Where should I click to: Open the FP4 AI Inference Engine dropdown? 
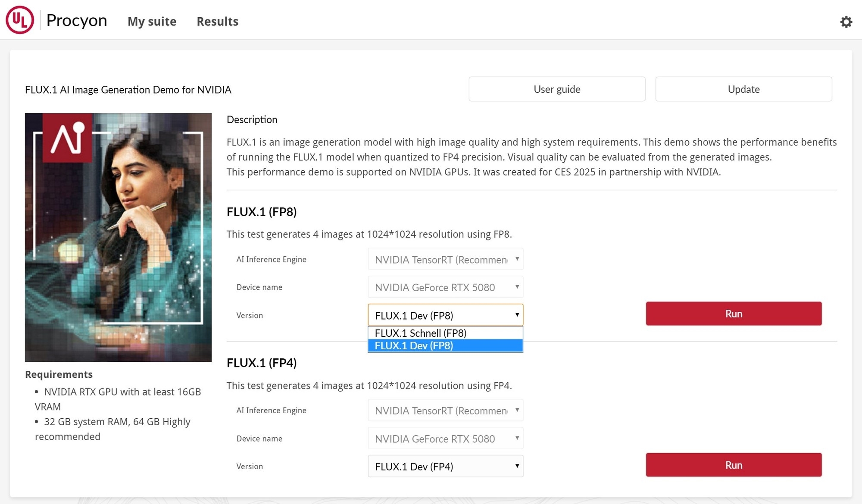[445, 411]
